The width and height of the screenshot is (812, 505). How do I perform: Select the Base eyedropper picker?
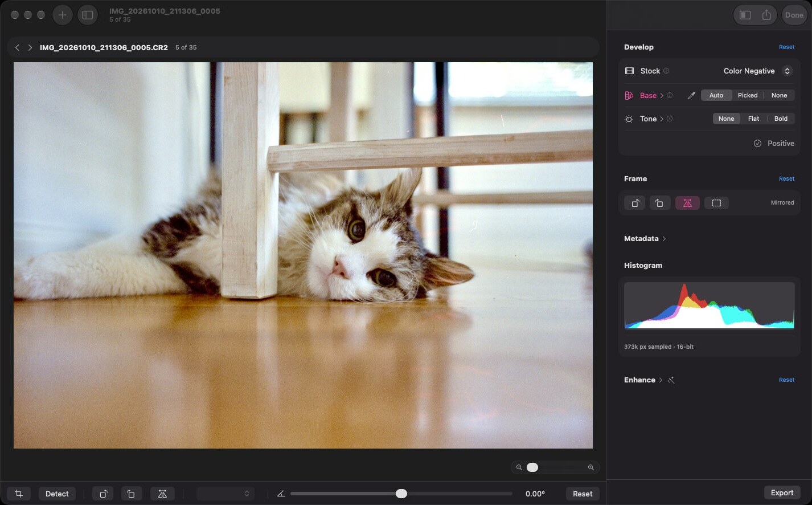click(x=691, y=95)
